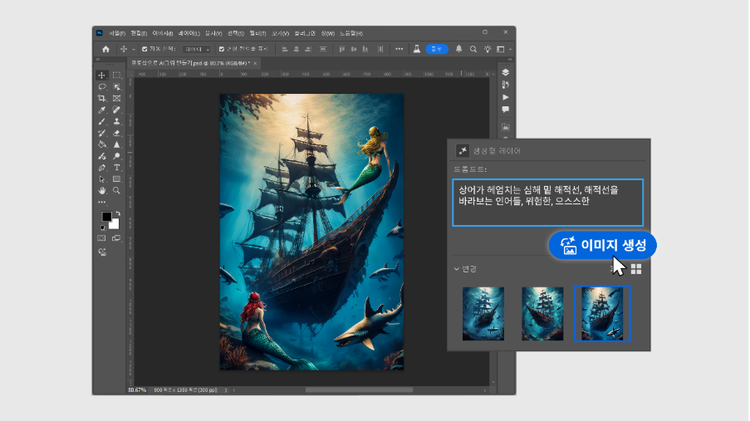
Task: Select the Type (T) tool
Action: click(116, 167)
